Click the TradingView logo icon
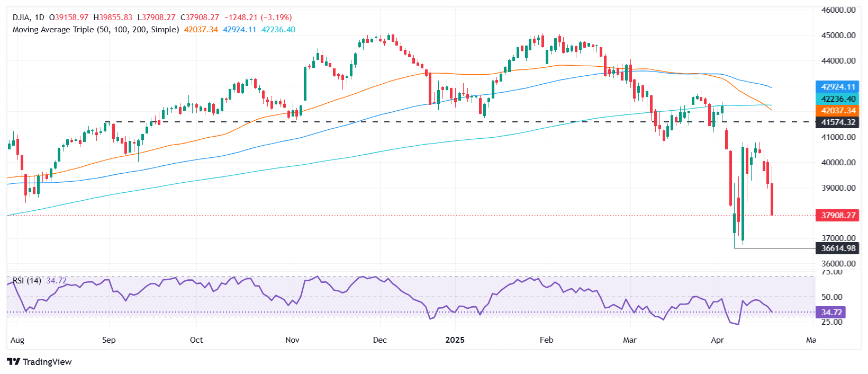The width and height of the screenshot is (868, 374). point(14,362)
